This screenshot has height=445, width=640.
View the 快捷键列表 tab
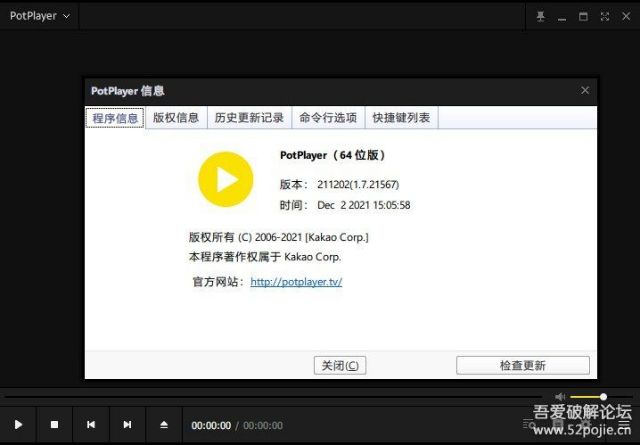point(401,118)
